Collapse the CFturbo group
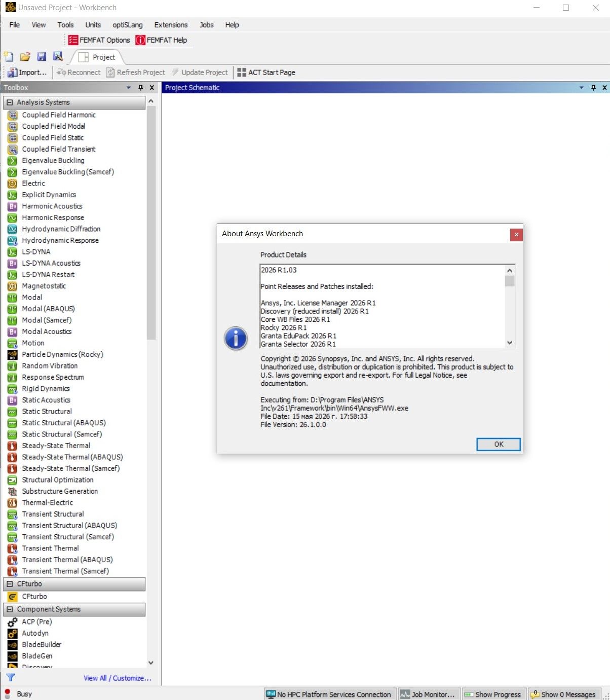Screen dimensions: 610x700 coord(10,584)
